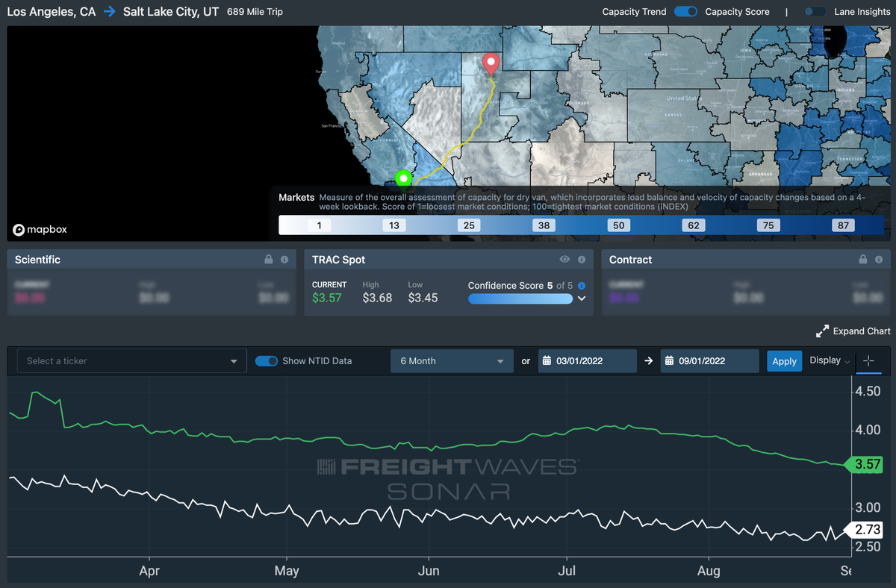Image resolution: width=896 pixels, height=588 pixels.
Task: Click legend value 13 on the Markets scale
Action: [393, 225]
